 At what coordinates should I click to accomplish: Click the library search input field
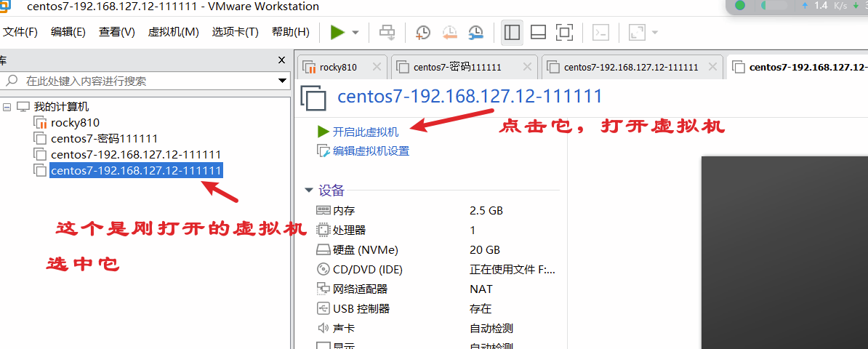click(144, 81)
